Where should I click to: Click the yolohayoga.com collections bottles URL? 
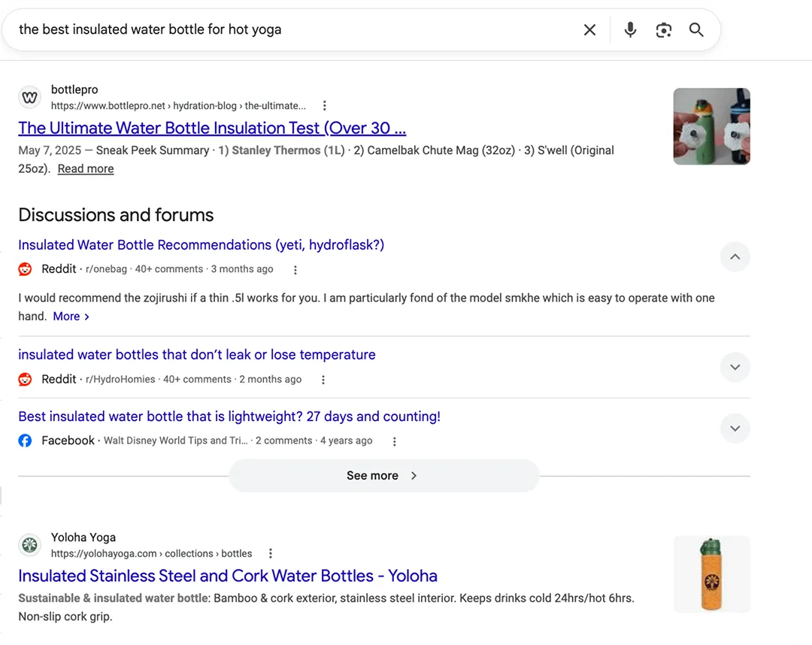(x=151, y=553)
